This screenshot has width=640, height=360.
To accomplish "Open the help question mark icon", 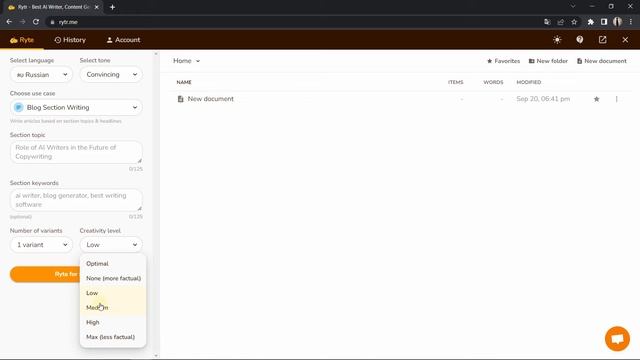I will tap(580, 40).
